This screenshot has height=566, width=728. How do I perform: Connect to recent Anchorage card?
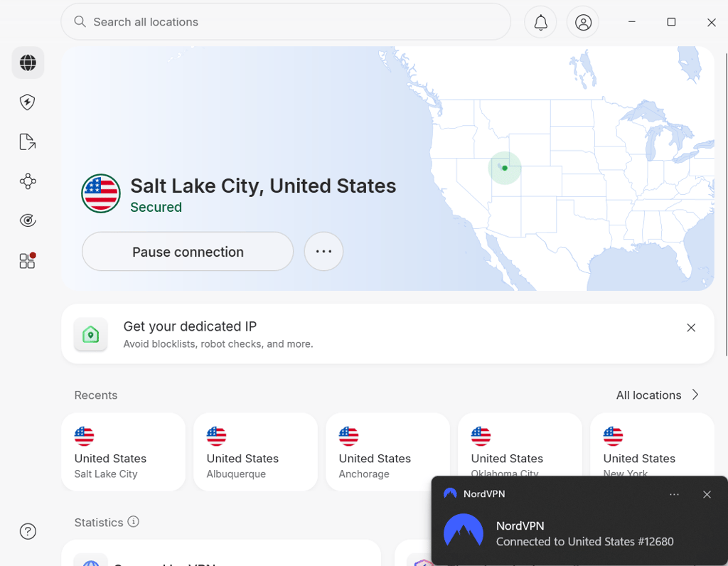tap(388, 452)
